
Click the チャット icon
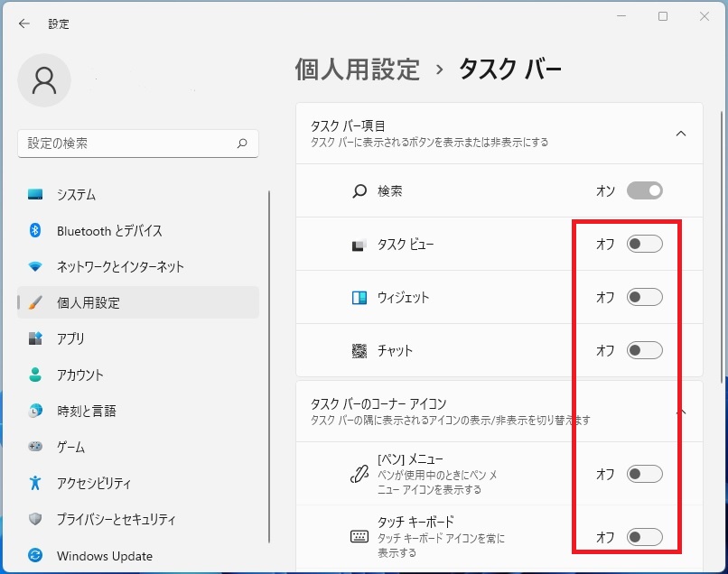tap(359, 351)
